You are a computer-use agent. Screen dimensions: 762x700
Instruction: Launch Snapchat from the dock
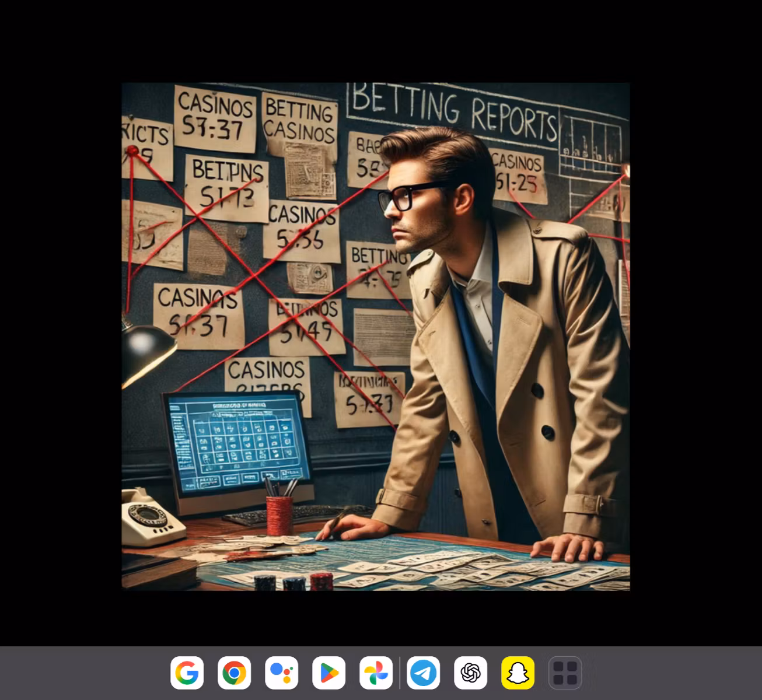tap(518, 673)
